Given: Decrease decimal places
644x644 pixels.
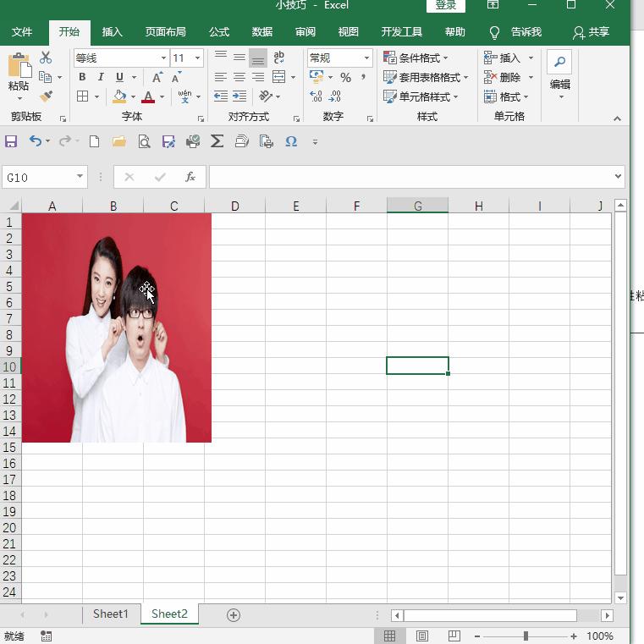Looking at the screenshot, I should click(335, 96).
